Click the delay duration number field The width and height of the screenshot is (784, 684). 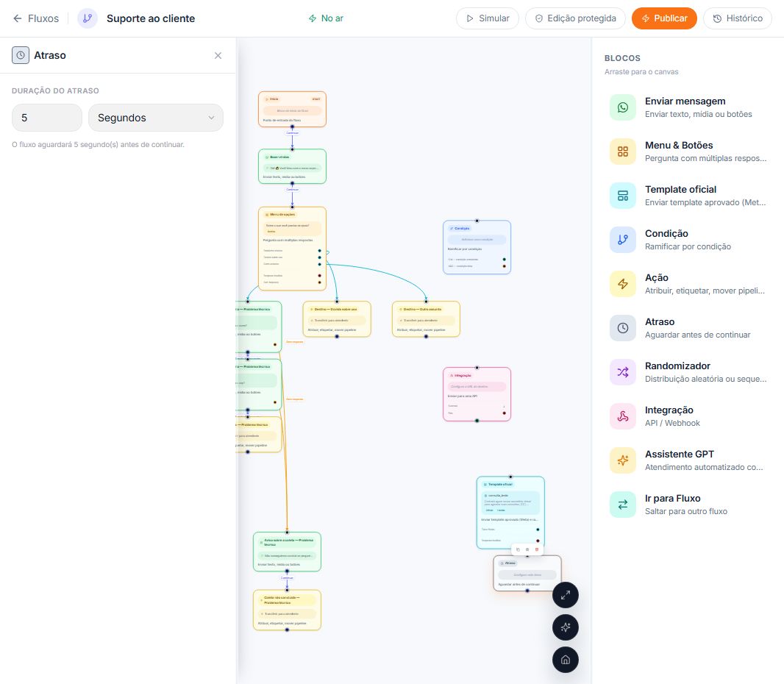click(47, 118)
